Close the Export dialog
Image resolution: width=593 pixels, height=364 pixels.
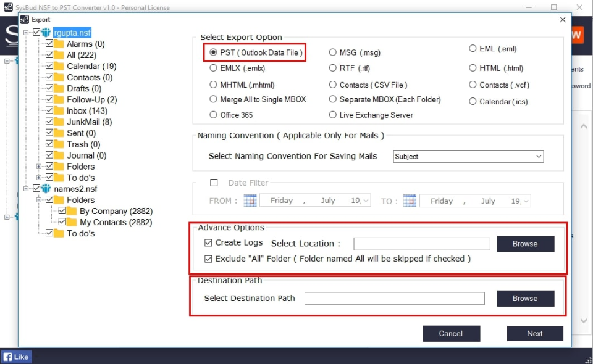click(x=563, y=19)
